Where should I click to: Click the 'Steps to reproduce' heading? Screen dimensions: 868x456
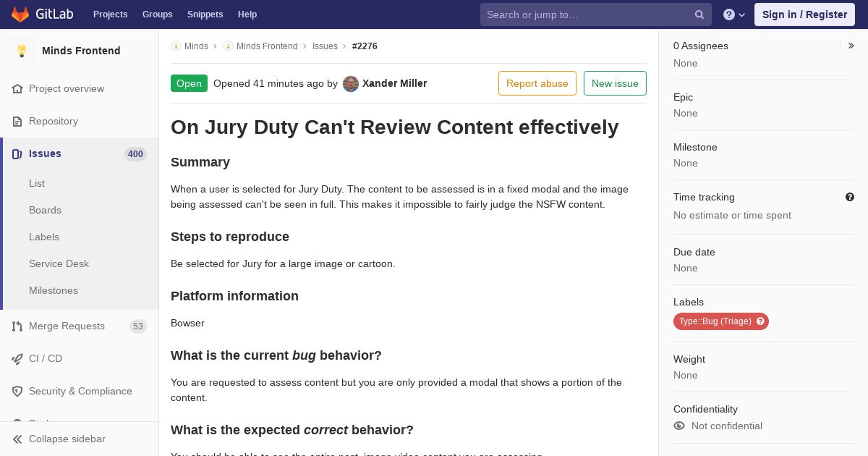click(x=230, y=237)
